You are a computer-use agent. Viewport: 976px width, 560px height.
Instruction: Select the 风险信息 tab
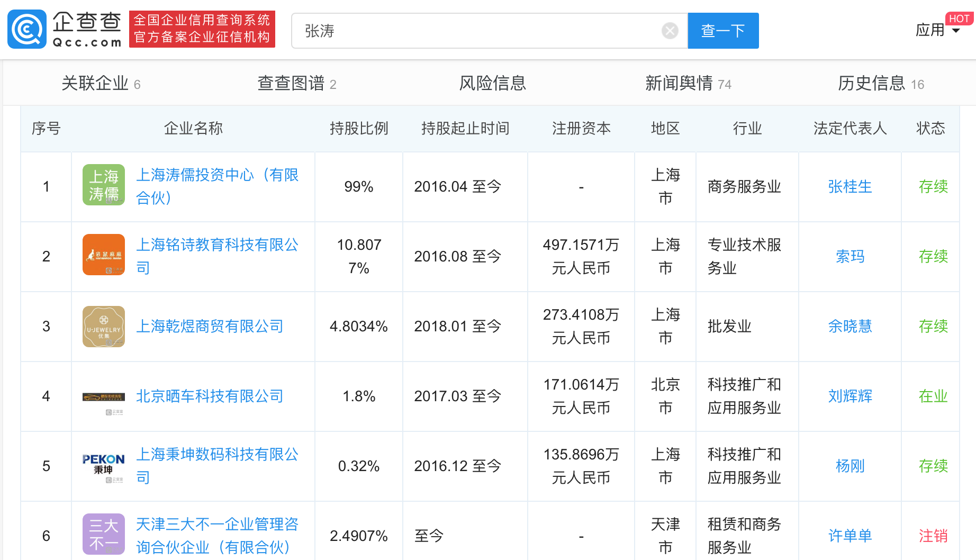coord(492,84)
